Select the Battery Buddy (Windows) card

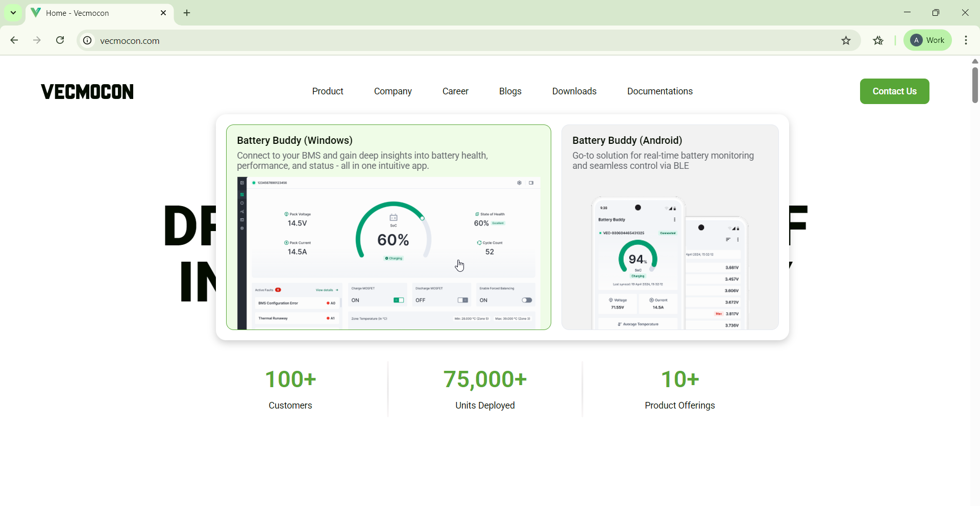click(388, 227)
